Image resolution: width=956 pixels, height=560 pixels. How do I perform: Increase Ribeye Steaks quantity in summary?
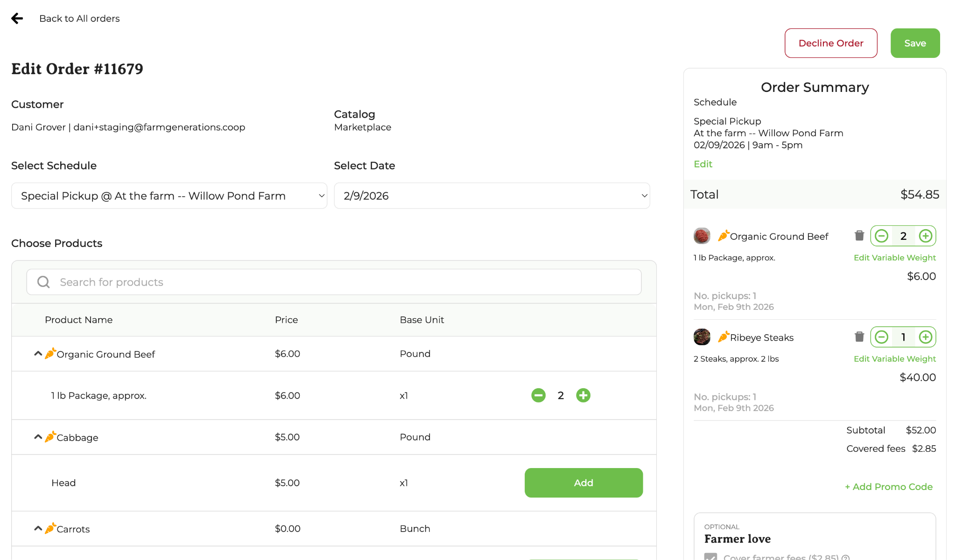925,337
